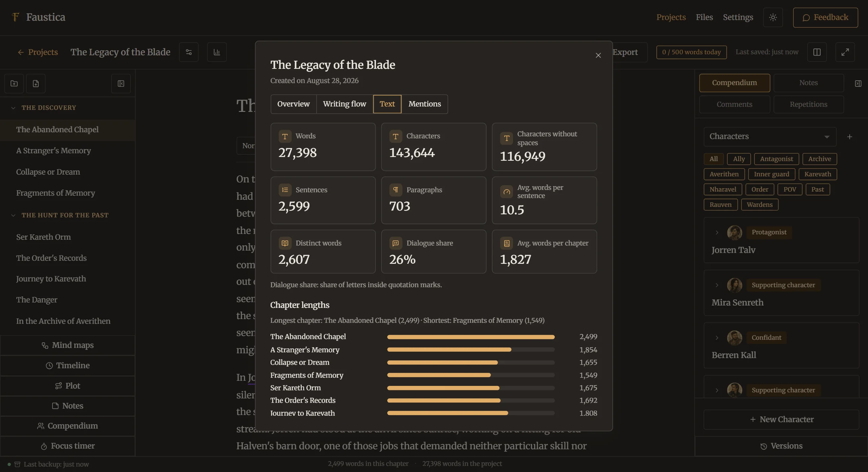The height and width of the screenshot is (472, 868).
Task: Click the Faustica logo icon
Action: point(15,17)
